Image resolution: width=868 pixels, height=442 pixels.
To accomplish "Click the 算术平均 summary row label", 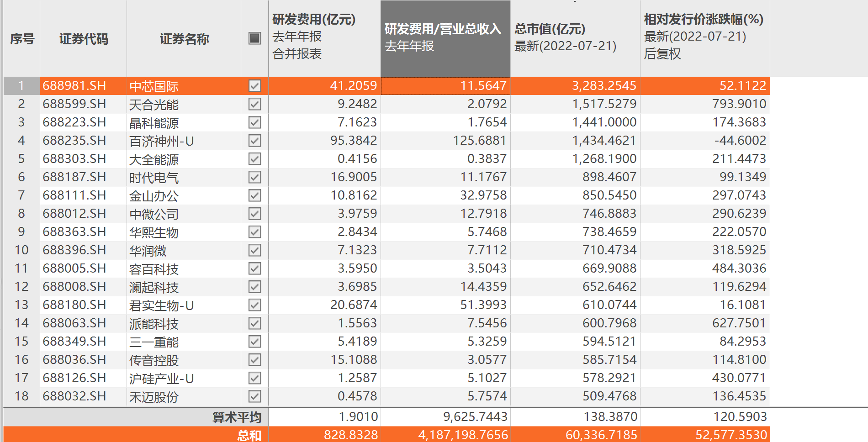I will tap(236, 417).
